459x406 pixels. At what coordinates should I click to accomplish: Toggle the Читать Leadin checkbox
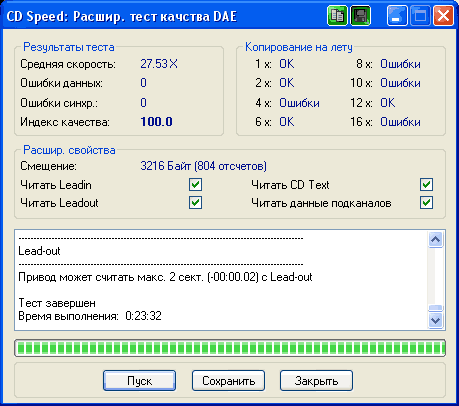(195, 184)
